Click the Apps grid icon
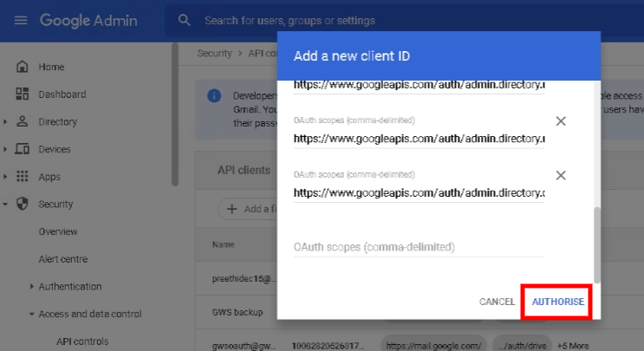The width and height of the screenshot is (644, 351). [23, 177]
